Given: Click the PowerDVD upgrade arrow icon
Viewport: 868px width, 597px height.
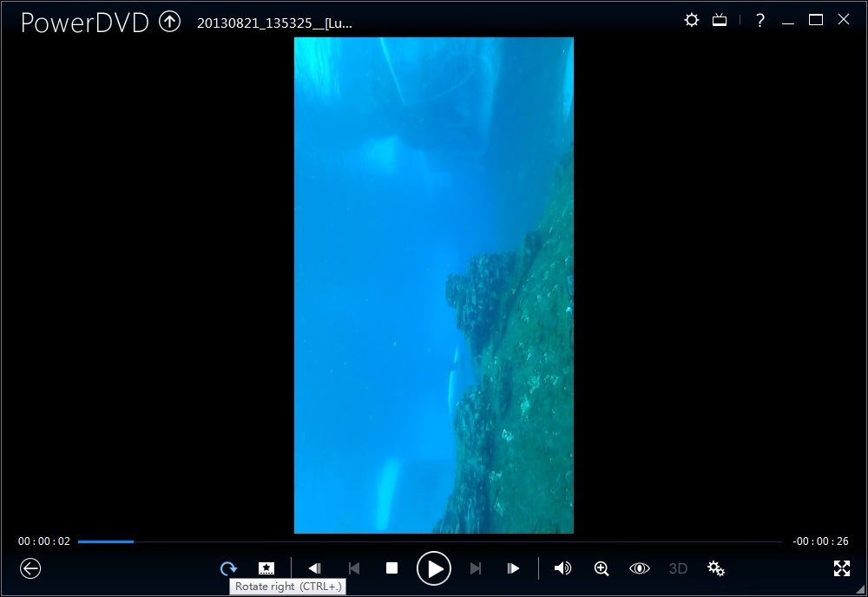Looking at the screenshot, I should [x=169, y=22].
